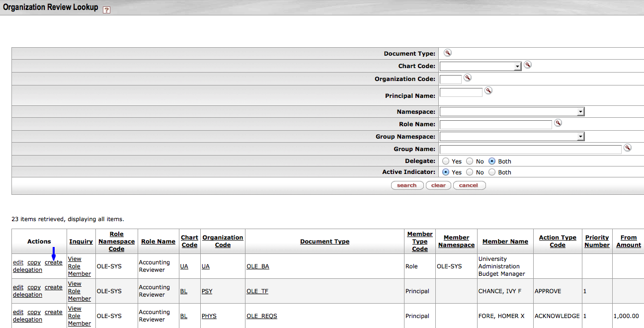Expand the Chart Code dropdown
The image size is (644, 328).
coord(517,67)
